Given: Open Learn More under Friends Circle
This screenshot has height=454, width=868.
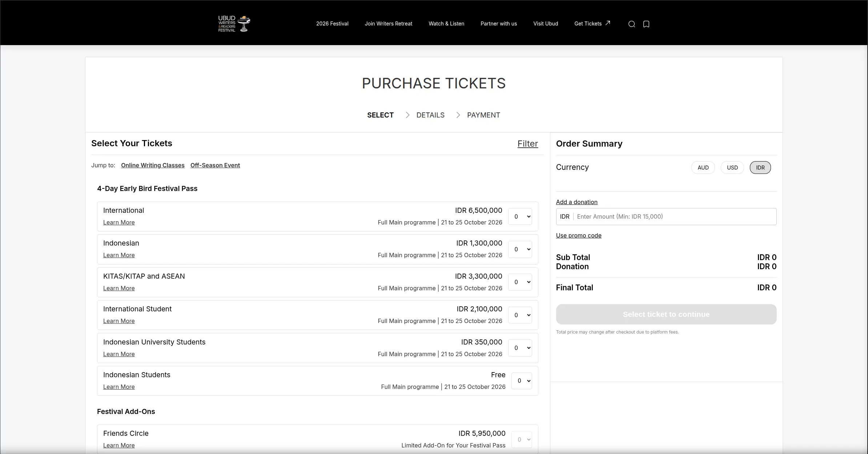Looking at the screenshot, I should pyautogui.click(x=119, y=445).
